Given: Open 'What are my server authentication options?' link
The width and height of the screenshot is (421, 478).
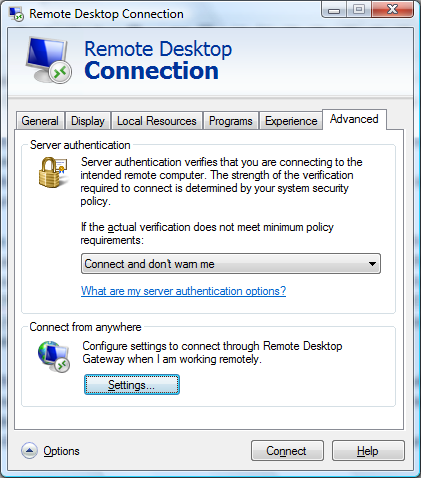Looking at the screenshot, I should (x=183, y=291).
